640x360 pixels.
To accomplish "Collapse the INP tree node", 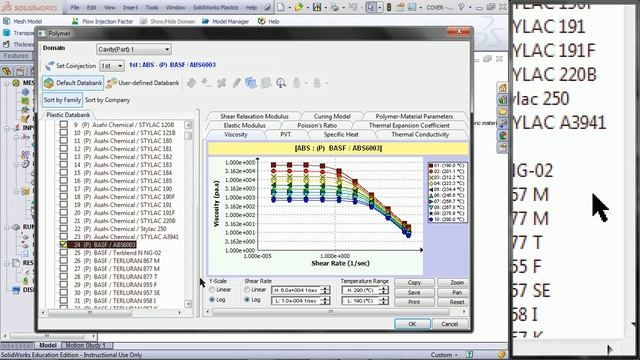I will [x=7, y=128].
